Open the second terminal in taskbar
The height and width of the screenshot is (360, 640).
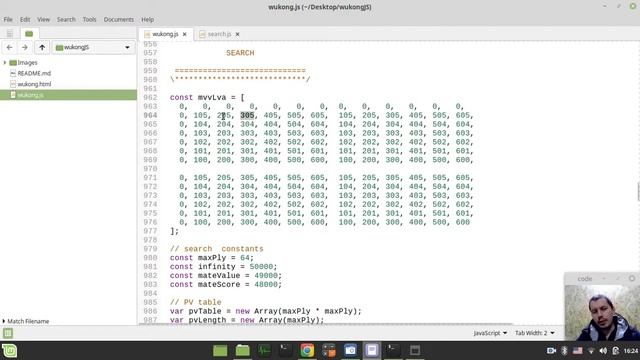(393, 351)
